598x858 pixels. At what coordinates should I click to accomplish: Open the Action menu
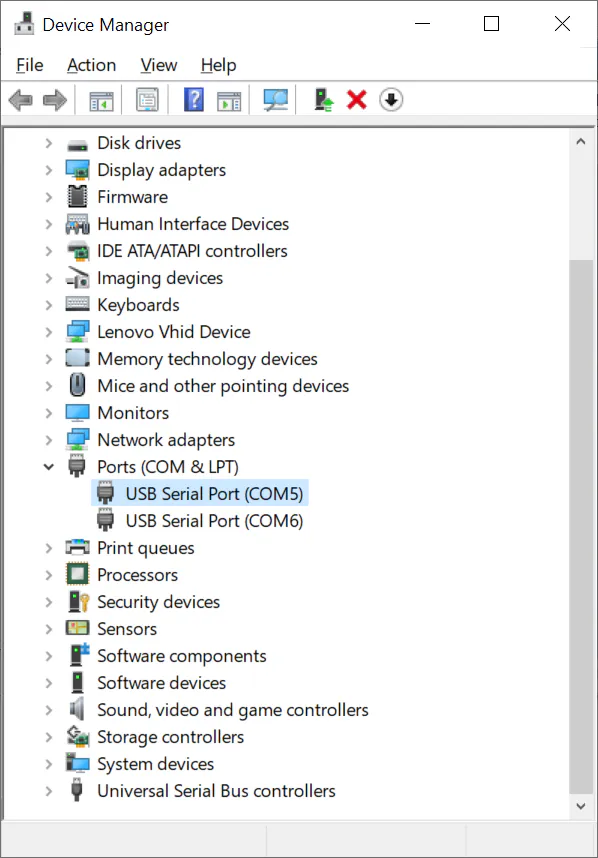pos(91,65)
